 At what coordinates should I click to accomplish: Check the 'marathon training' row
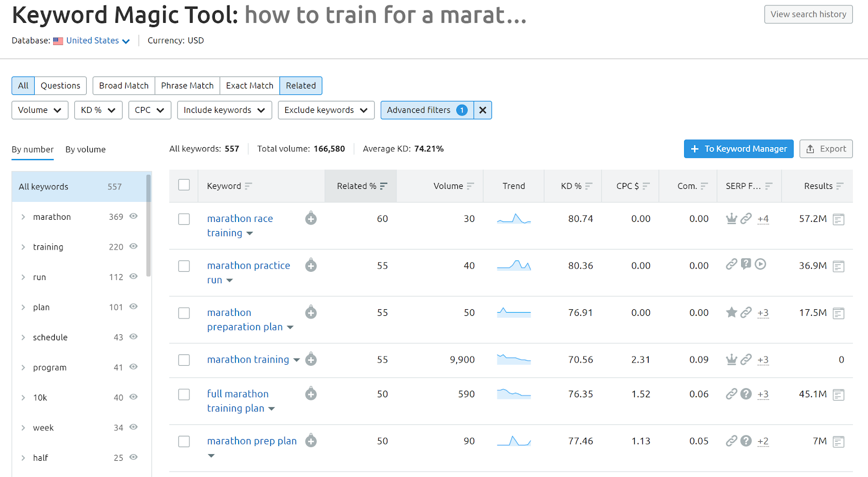184,360
